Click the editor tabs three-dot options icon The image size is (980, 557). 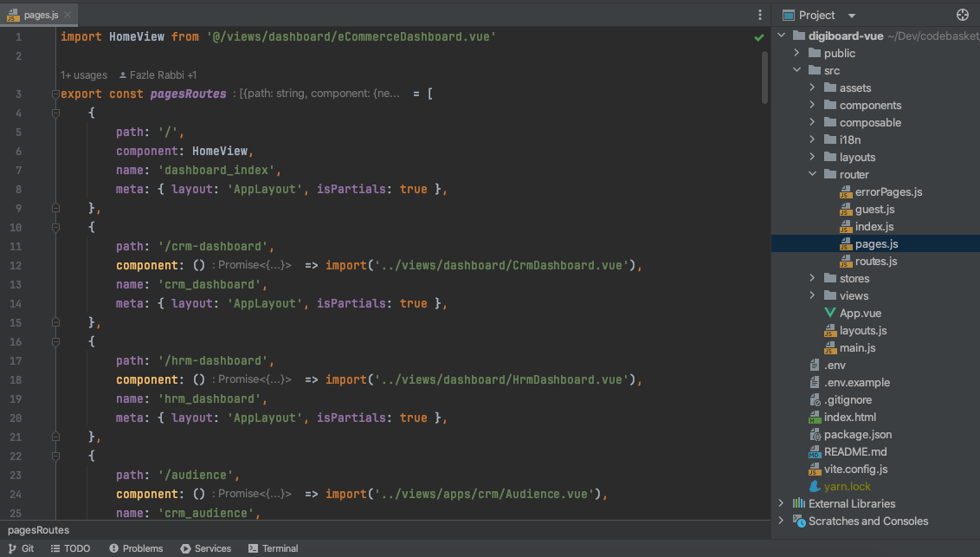point(759,15)
